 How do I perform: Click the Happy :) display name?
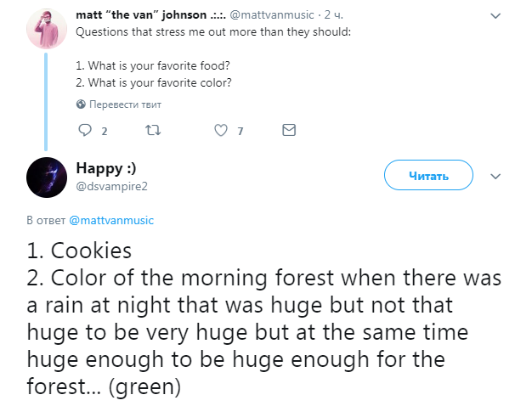coord(106,167)
